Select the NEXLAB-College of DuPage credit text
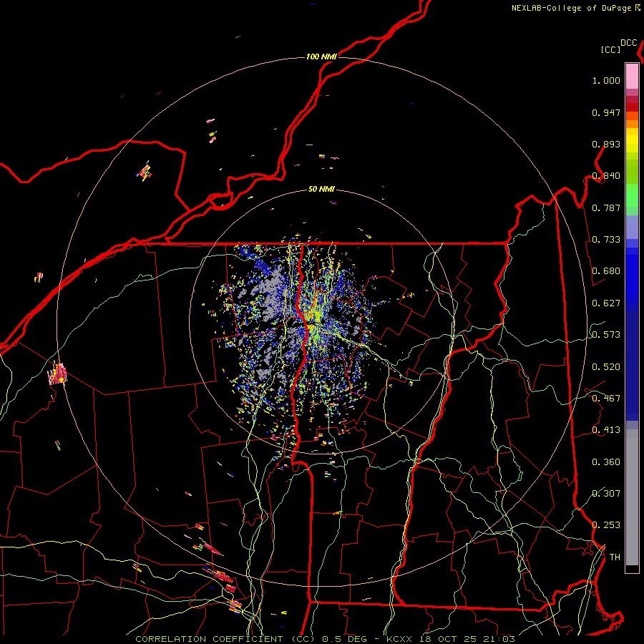 (x=571, y=8)
